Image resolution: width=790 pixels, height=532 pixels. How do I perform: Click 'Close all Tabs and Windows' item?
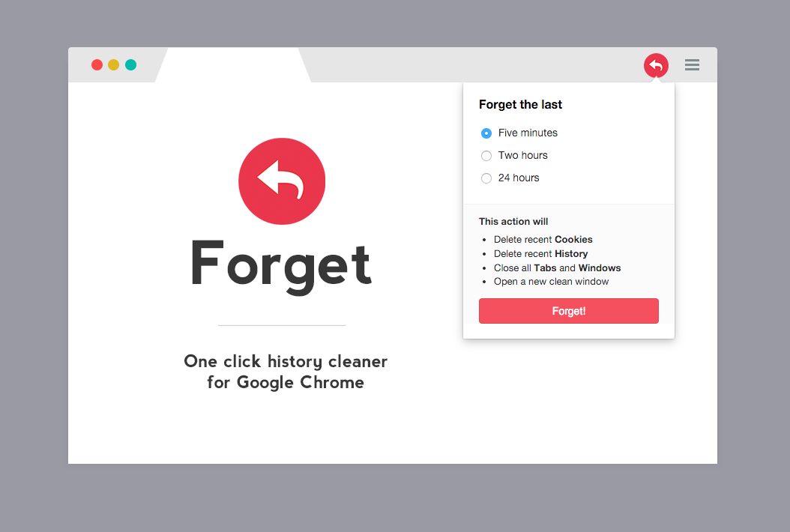tap(557, 267)
